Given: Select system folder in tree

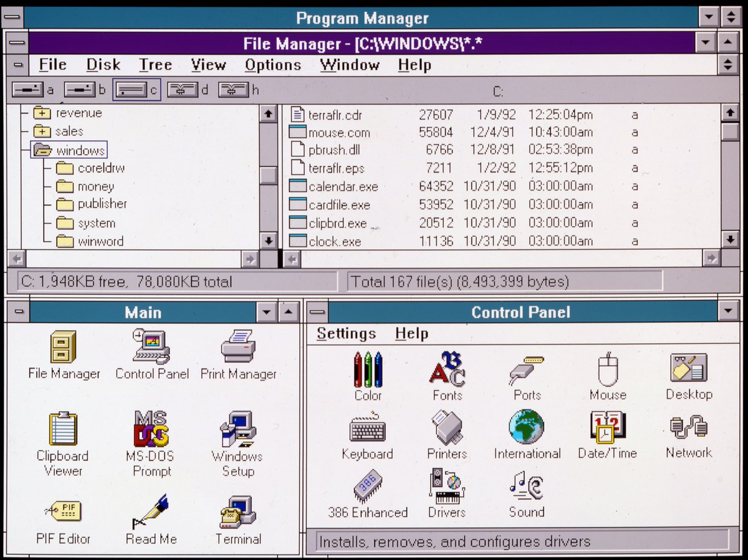Looking at the screenshot, I should pyautogui.click(x=85, y=223).
